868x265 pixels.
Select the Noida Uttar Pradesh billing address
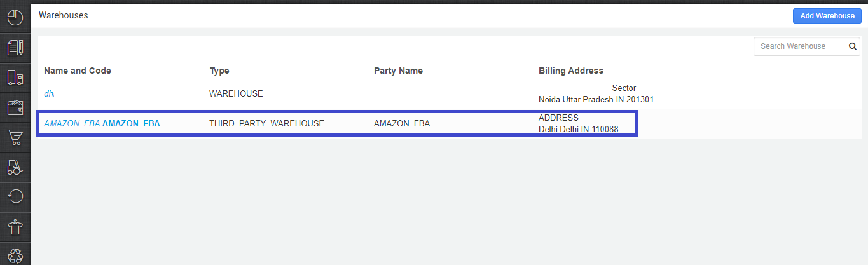[596, 94]
